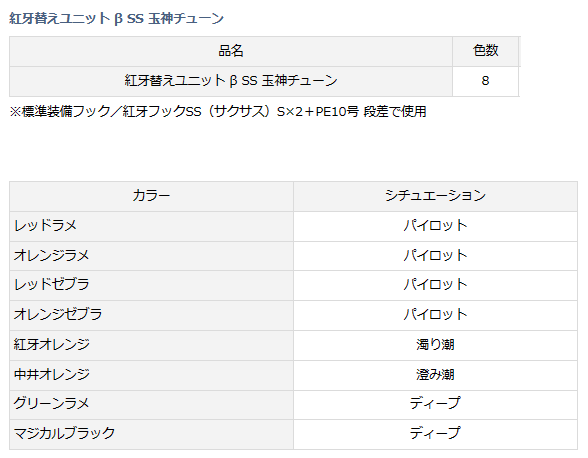The height and width of the screenshot is (458, 588).
Task: Select the 中井オレンジ color cell
Action: click(152, 375)
